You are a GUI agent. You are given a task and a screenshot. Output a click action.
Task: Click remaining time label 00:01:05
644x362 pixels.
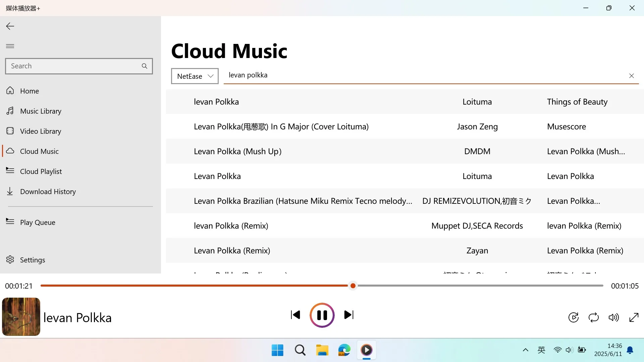point(625,286)
